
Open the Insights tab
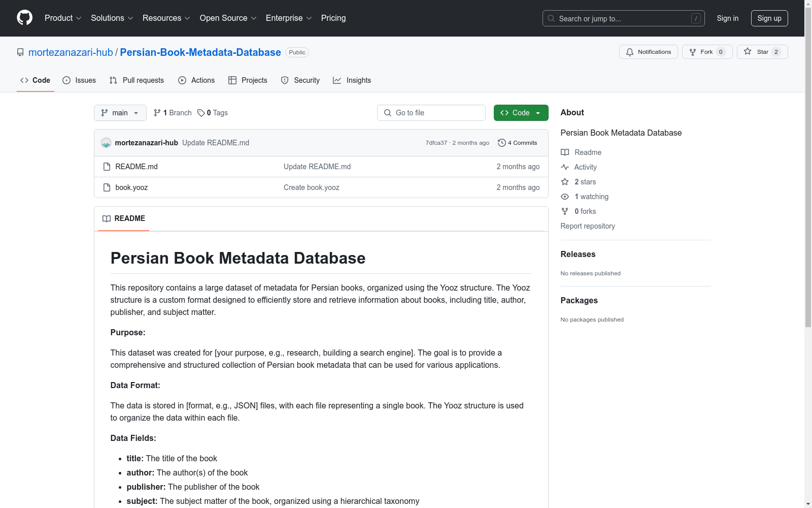coord(352,80)
